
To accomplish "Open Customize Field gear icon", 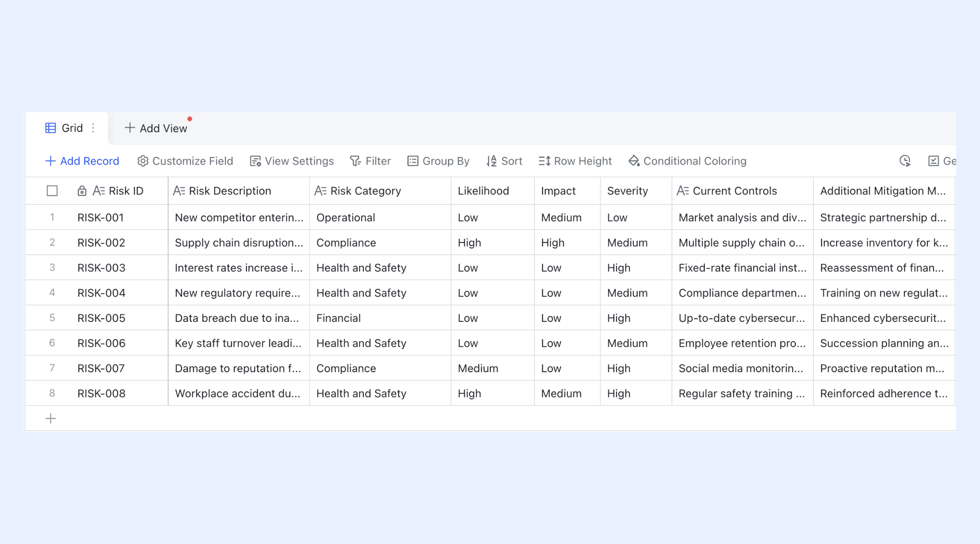I will pyautogui.click(x=142, y=161).
